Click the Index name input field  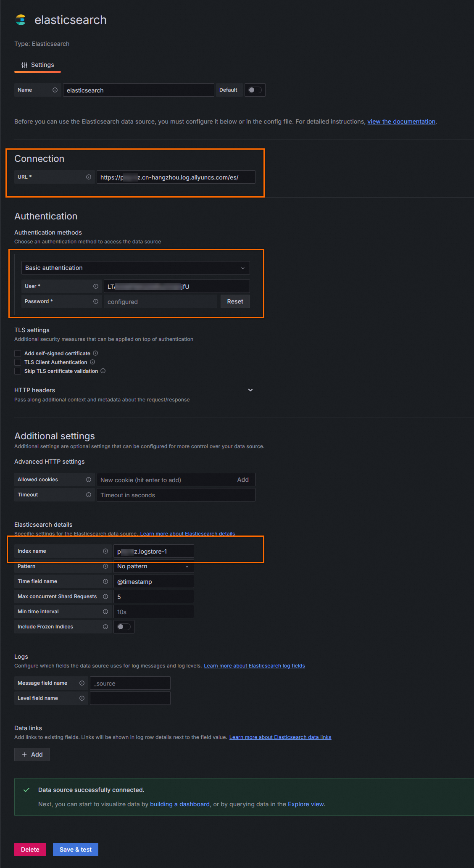point(154,551)
